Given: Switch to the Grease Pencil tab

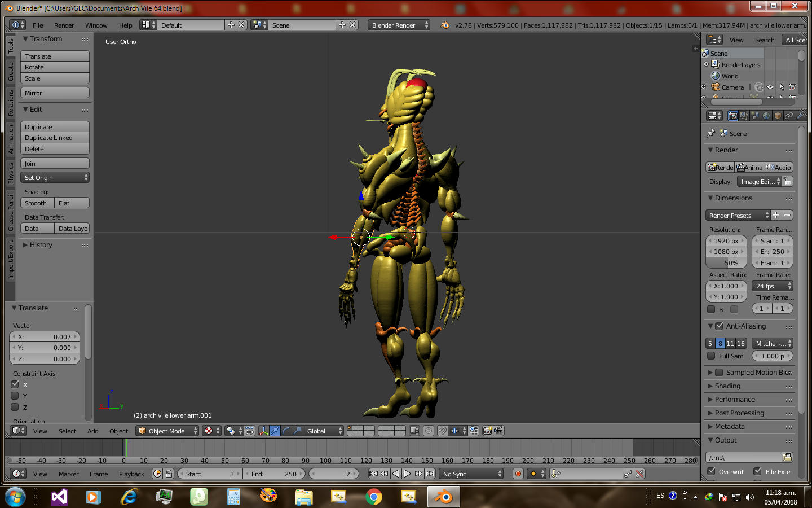Looking at the screenshot, I should (10, 211).
